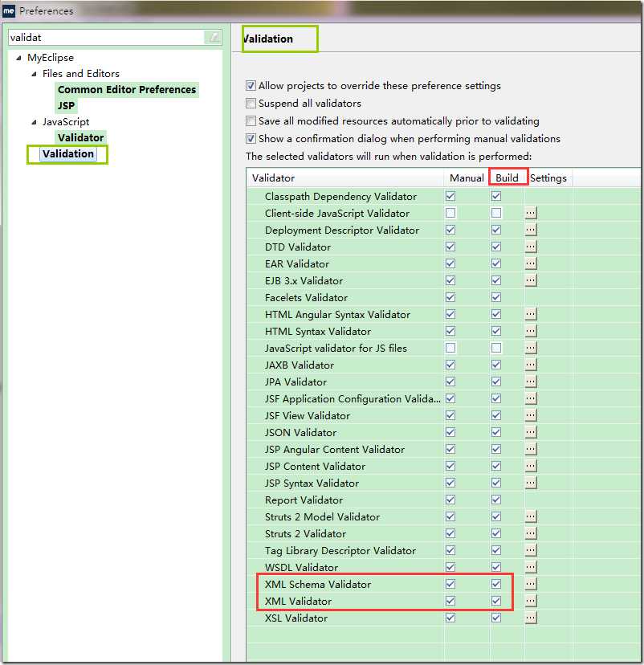Open settings for EJB 3.x Validator
Viewport: 644px width, 665px height.
531,280
